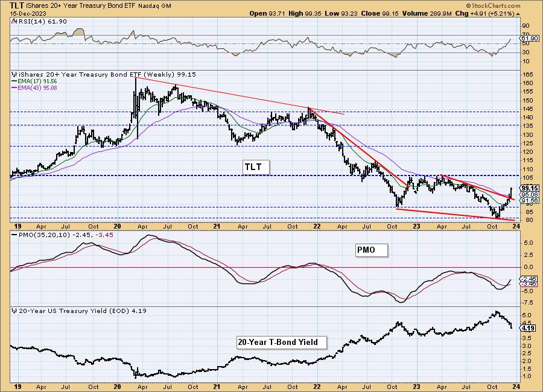
Task: Click the bar chart icon beside the RSI label
Action: tap(14, 22)
